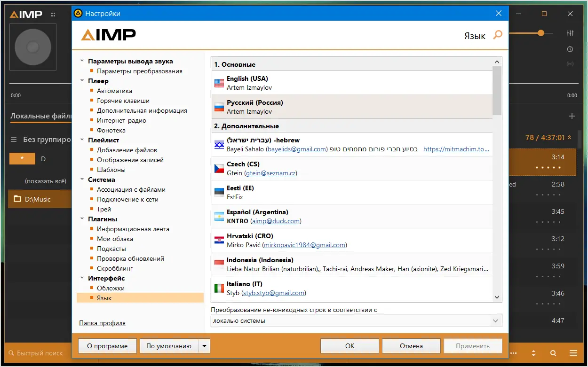This screenshot has height=367, width=588.
Task: Open the Шаблоны settings page
Action: [111, 170]
